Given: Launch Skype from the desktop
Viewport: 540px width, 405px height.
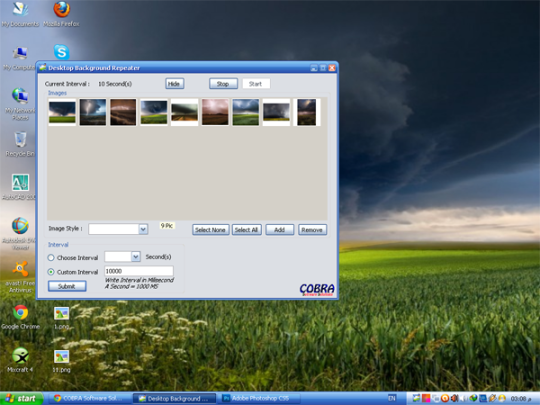Looking at the screenshot, I should coord(62,52).
